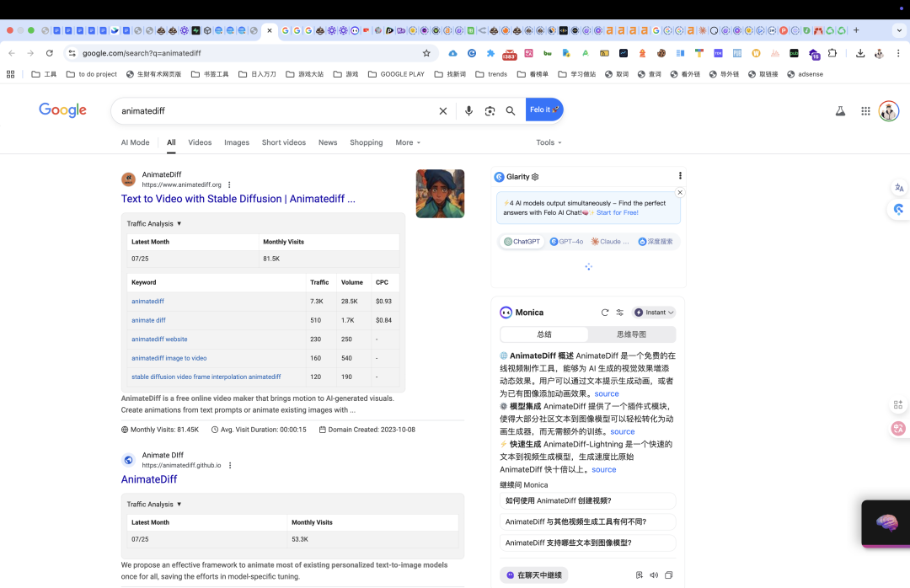
Task: Open more options for animatediff.org result
Action: point(229,184)
